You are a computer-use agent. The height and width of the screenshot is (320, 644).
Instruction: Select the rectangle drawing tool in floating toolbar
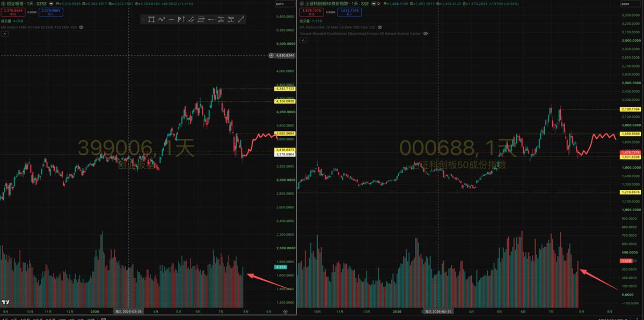[151, 20]
